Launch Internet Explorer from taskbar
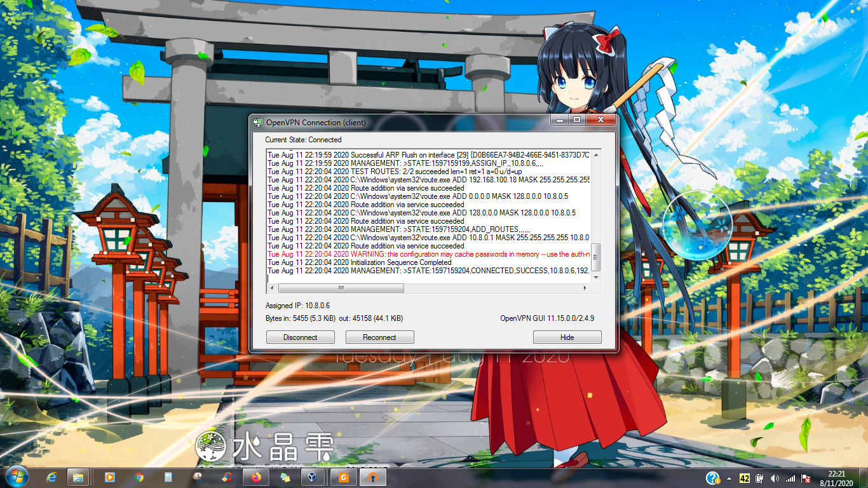Screen dimensions: 868x488 pos(52,477)
